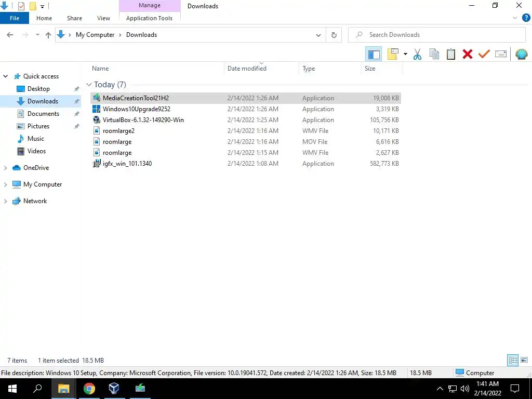Unpin Desktop using its pin icon
532x399 pixels.
77,89
